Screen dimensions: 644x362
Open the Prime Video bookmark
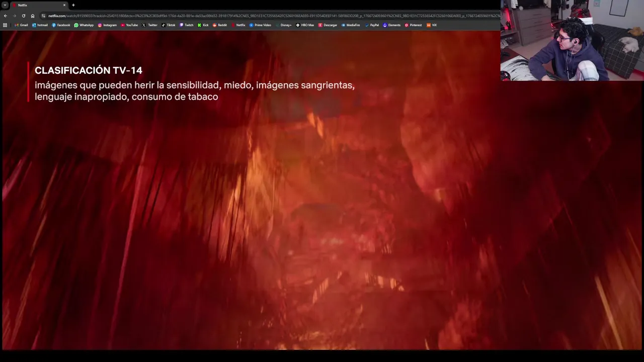pos(260,25)
